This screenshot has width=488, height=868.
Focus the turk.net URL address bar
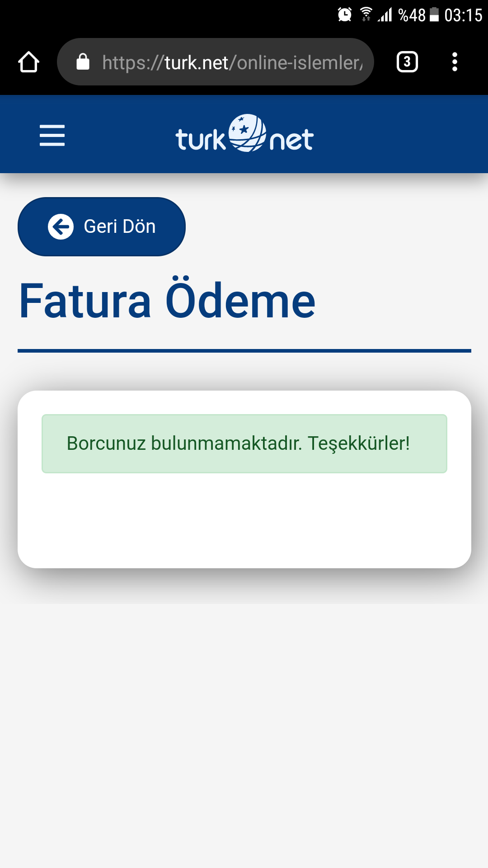[216, 62]
